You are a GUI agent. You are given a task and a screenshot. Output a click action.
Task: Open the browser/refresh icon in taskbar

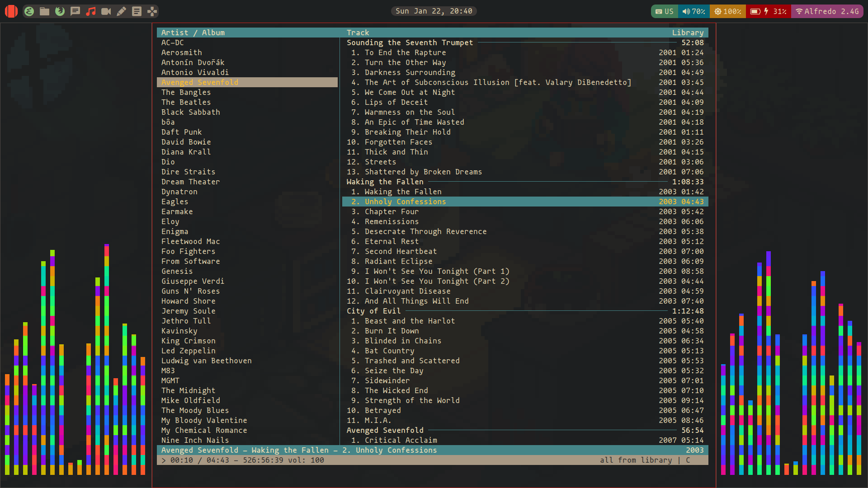59,11
